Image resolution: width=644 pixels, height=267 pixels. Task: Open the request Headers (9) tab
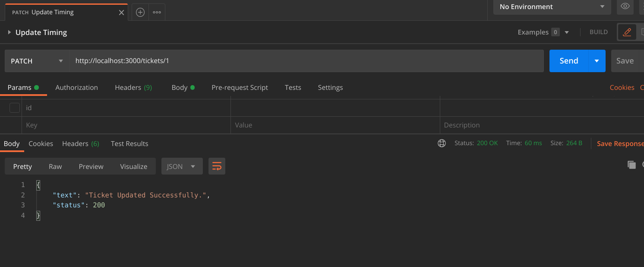coord(133,88)
